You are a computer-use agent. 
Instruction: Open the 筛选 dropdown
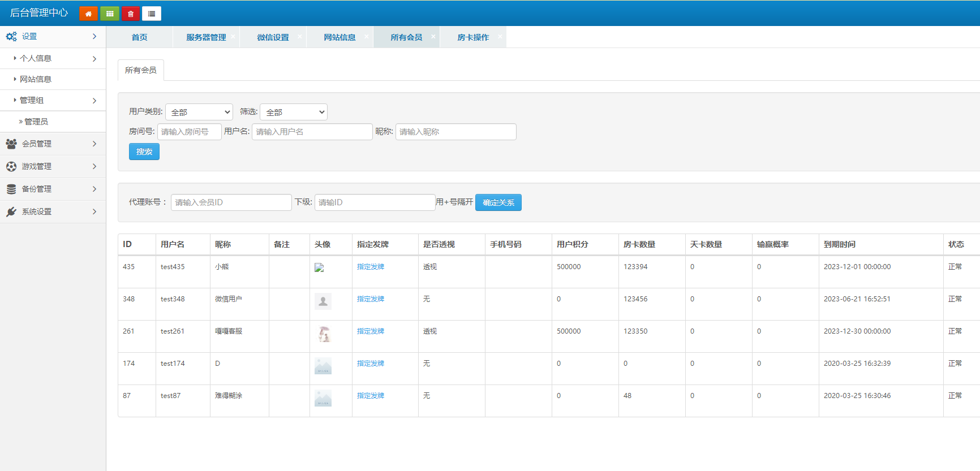pyautogui.click(x=294, y=112)
